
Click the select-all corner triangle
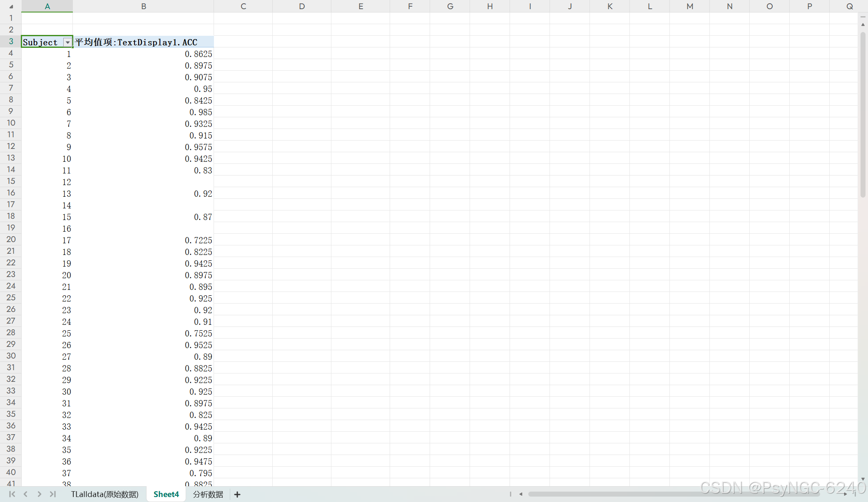(11, 7)
